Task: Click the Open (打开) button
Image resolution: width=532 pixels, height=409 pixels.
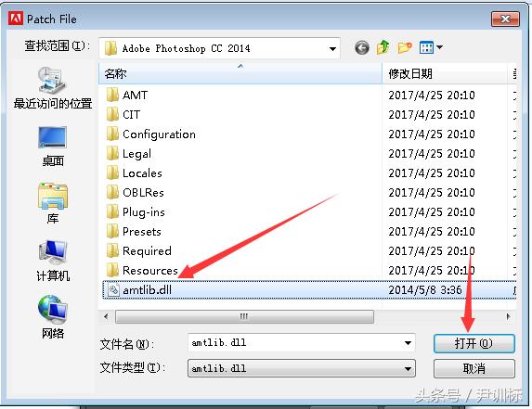Action: (x=474, y=343)
